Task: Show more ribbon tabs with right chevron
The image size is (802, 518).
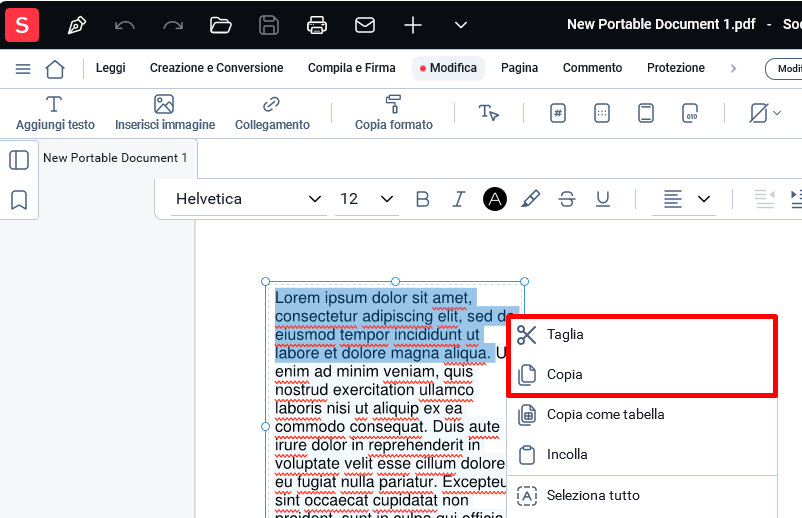Action: click(x=733, y=69)
